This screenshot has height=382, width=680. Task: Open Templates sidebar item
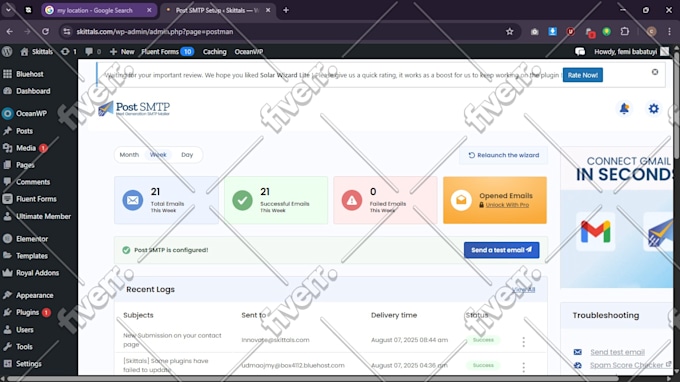(x=32, y=256)
